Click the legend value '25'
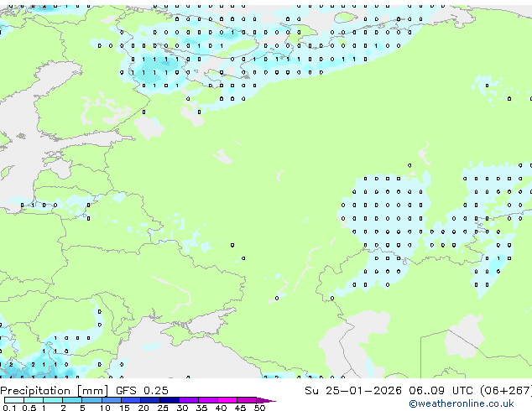The height and width of the screenshot is (411, 532). pos(163,408)
